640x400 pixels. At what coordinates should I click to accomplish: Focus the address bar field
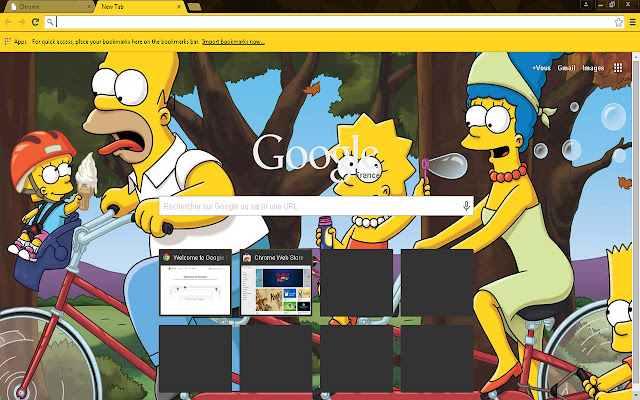tap(334, 22)
